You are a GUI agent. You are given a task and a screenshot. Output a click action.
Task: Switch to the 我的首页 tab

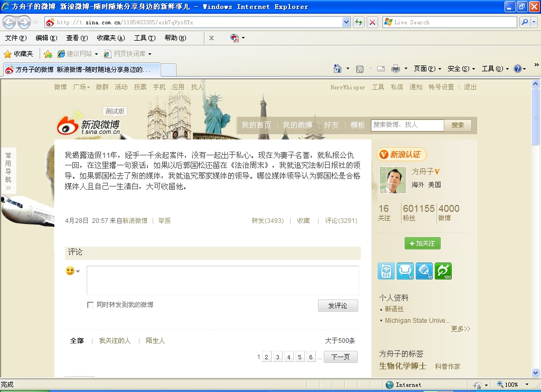[x=256, y=125]
